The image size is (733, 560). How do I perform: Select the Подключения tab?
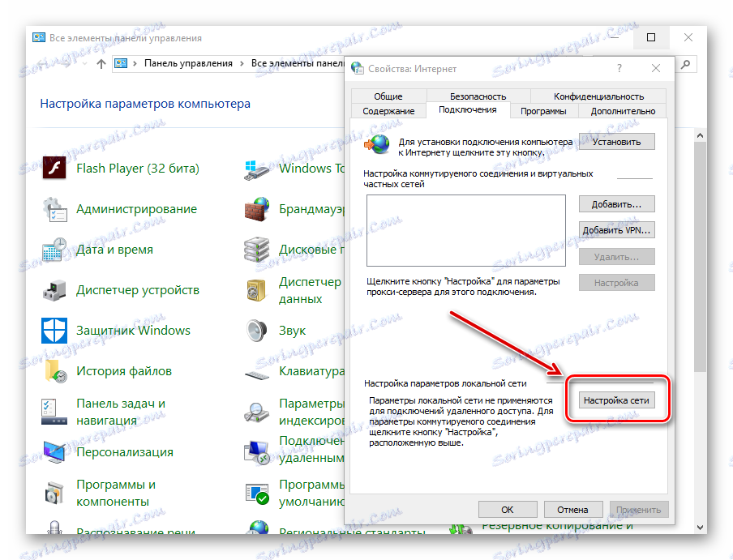(468, 109)
